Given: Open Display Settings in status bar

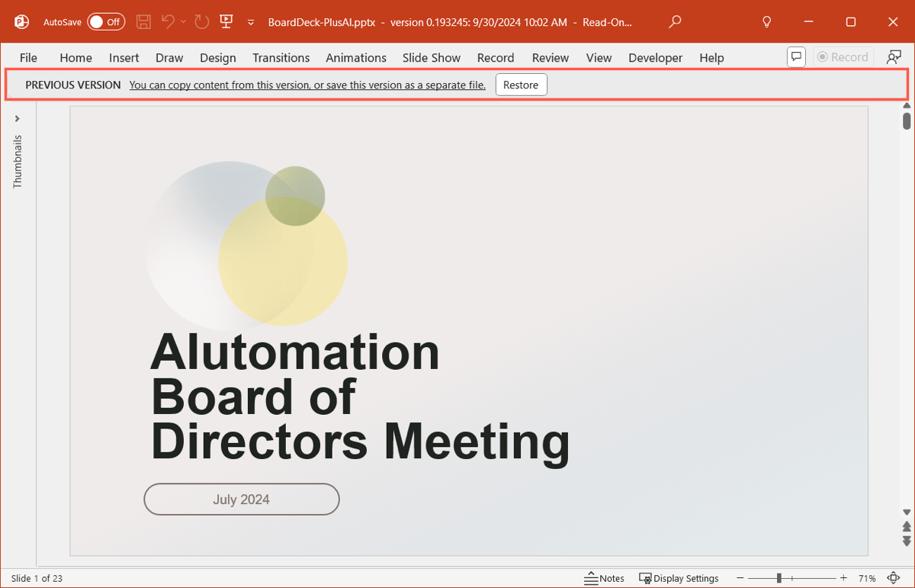Looking at the screenshot, I should [x=679, y=578].
